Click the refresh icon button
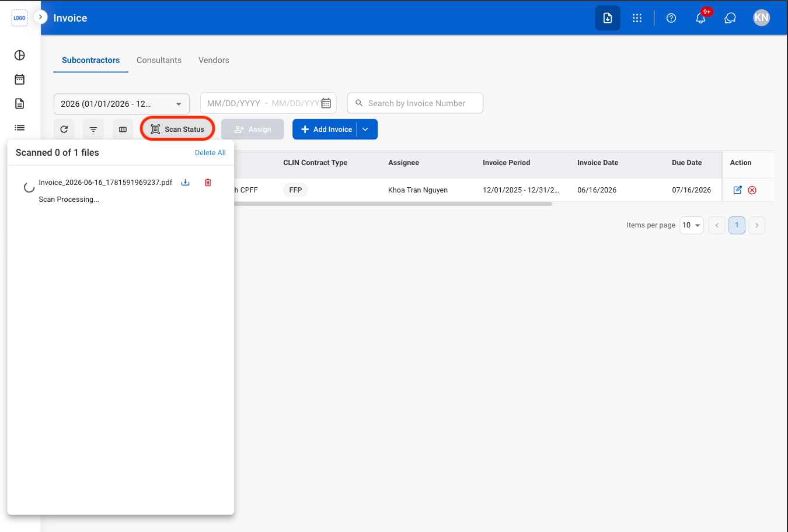 [x=64, y=129]
